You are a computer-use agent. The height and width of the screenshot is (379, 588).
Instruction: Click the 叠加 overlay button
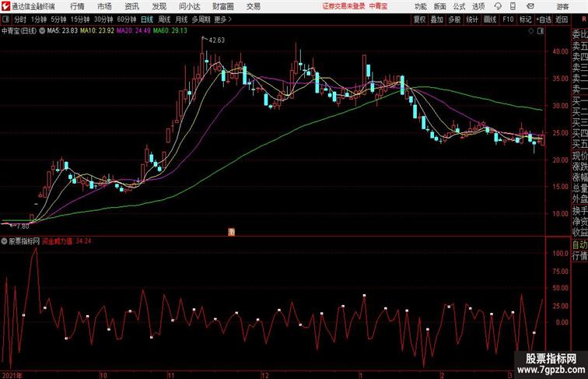point(437,19)
